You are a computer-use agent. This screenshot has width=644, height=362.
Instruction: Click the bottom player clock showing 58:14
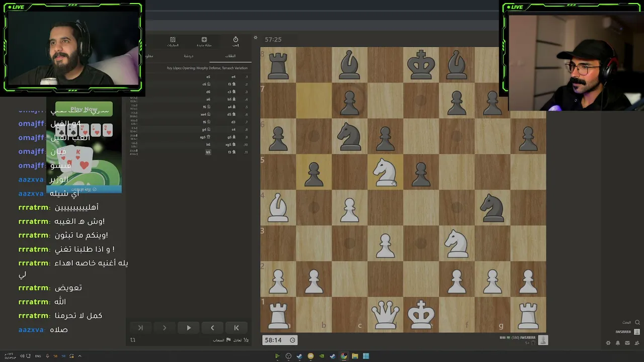pos(280,340)
